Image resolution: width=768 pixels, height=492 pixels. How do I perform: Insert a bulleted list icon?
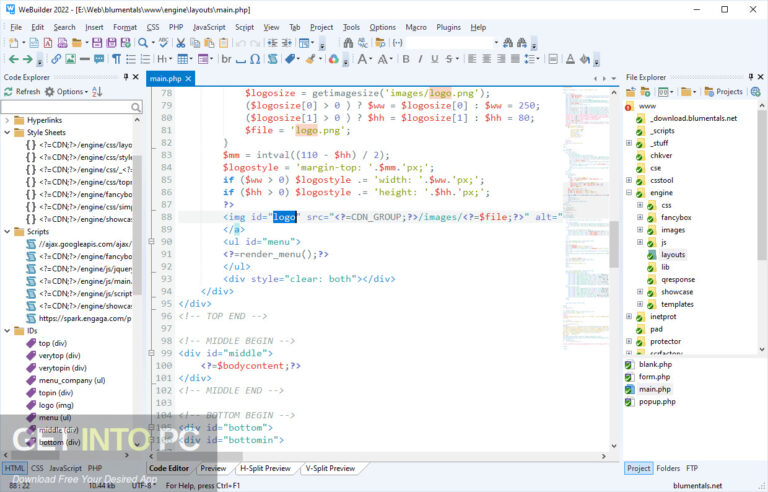tap(131, 59)
